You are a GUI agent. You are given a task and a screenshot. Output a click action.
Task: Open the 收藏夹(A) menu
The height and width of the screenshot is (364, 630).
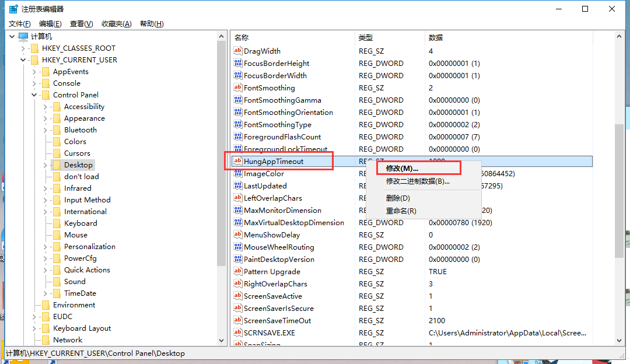click(x=116, y=24)
